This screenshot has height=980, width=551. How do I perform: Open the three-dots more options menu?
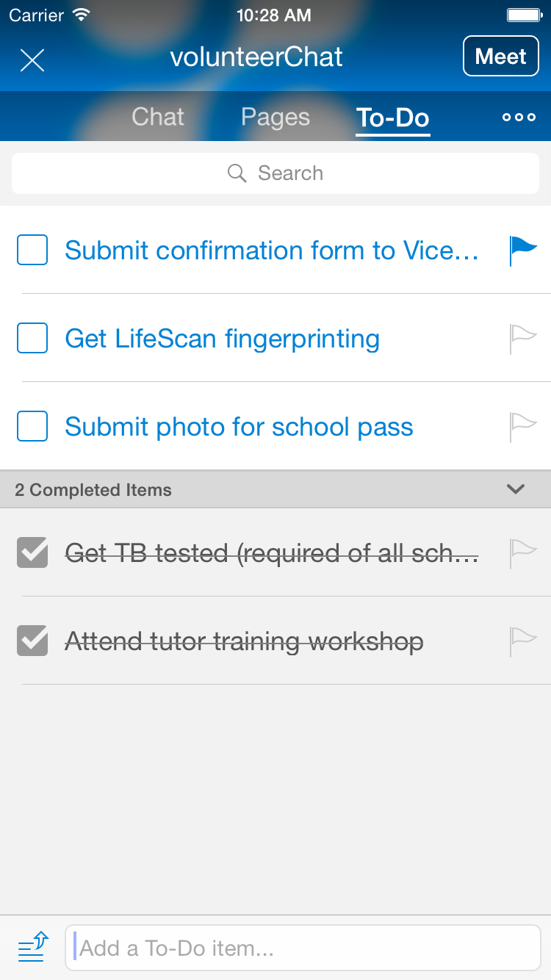(x=519, y=118)
